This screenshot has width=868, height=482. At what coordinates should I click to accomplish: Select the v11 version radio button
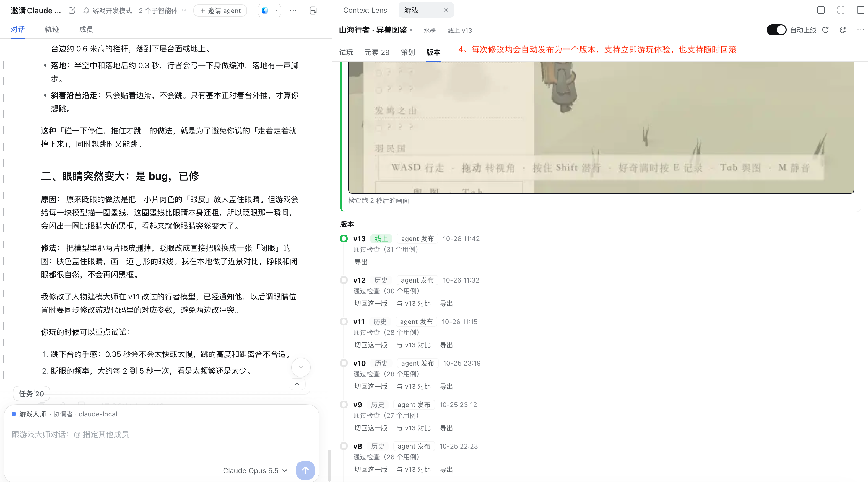(344, 322)
